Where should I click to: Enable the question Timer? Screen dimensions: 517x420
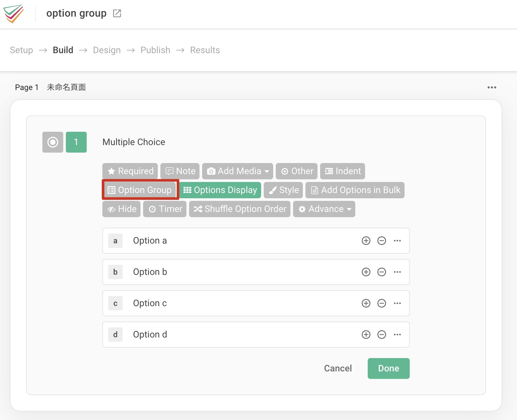165,209
